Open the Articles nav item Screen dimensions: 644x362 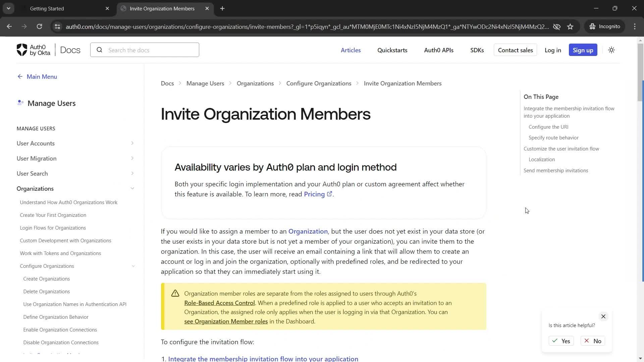(x=351, y=50)
